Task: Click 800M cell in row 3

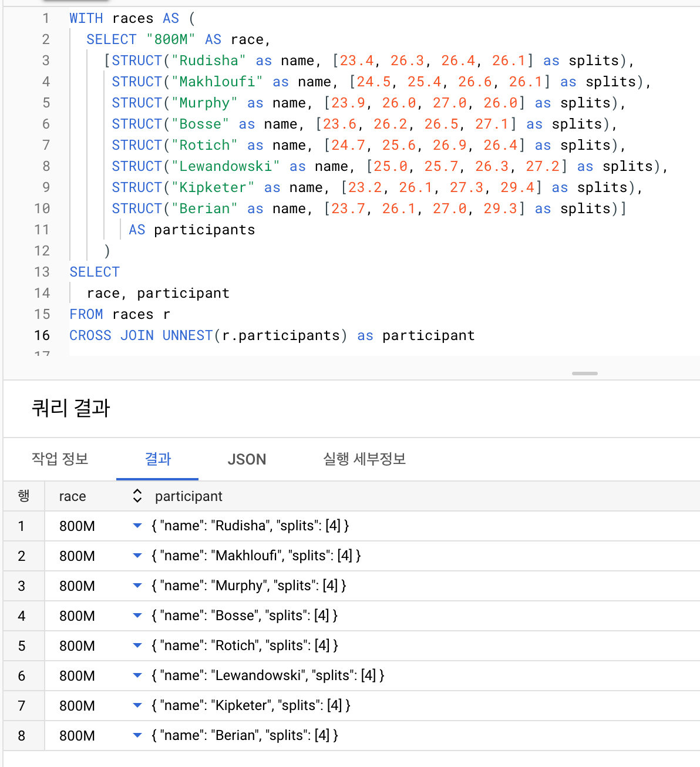Action: click(x=77, y=586)
